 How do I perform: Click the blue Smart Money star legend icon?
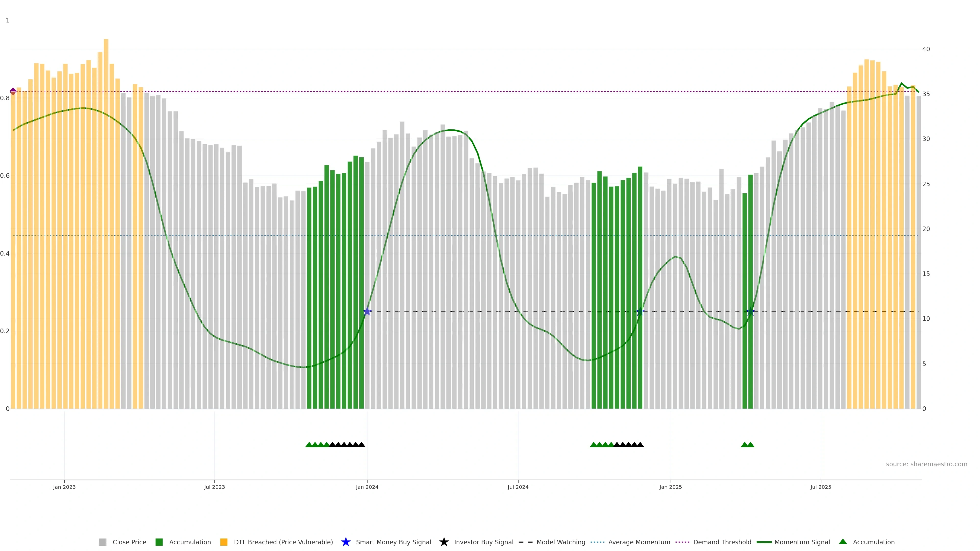click(346, 542)
